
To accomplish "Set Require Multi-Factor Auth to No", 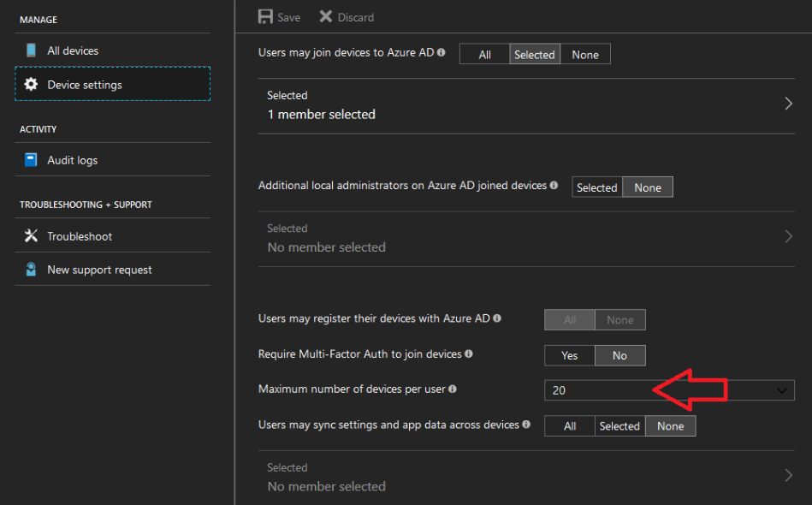I will pos(619,355).
